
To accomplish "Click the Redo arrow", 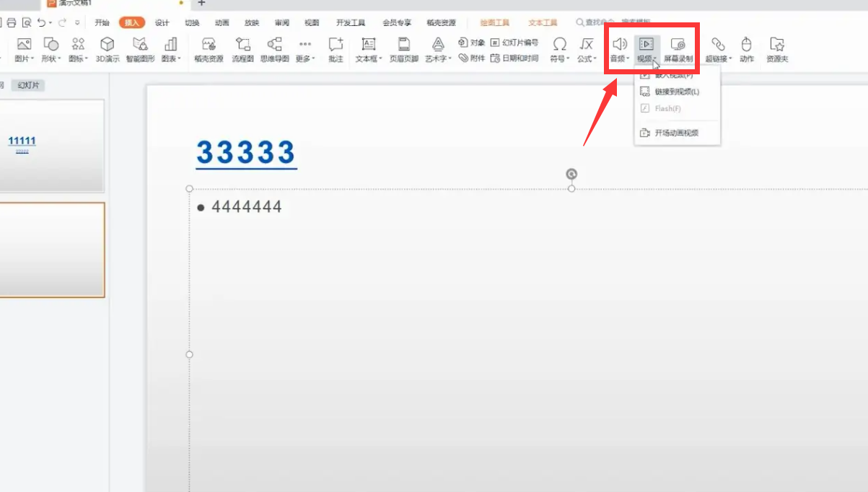I will click(62, 23).
